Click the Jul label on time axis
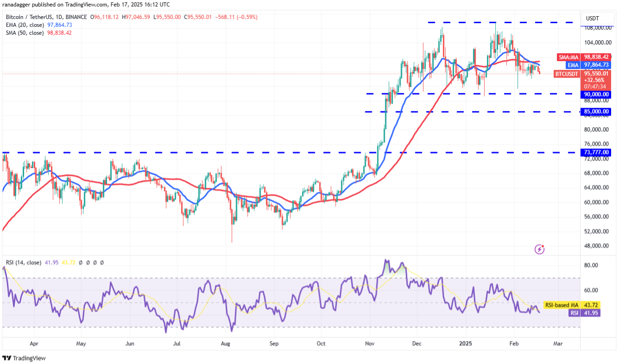Image resolution: width=619 pixels, height=364 pixels. point(177,344)
